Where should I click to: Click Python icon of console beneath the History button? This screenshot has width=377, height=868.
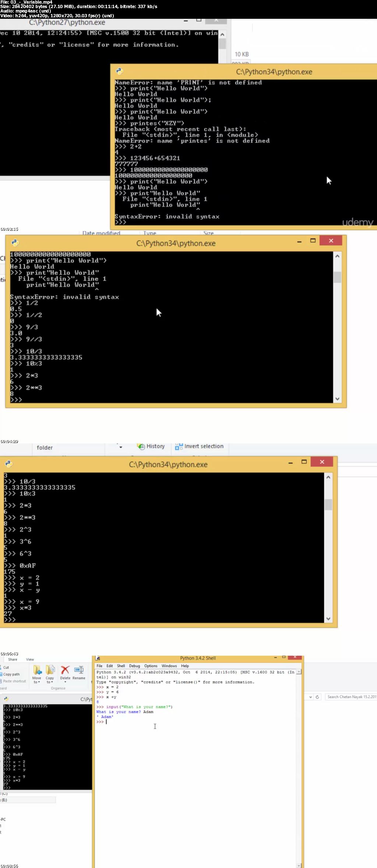coord(8,464)
